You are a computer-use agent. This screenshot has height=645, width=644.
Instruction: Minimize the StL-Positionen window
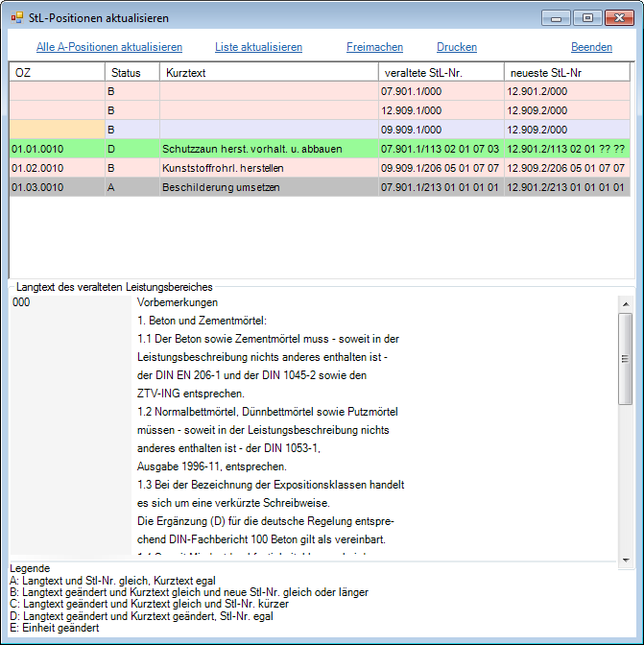(x=556, y=18)
